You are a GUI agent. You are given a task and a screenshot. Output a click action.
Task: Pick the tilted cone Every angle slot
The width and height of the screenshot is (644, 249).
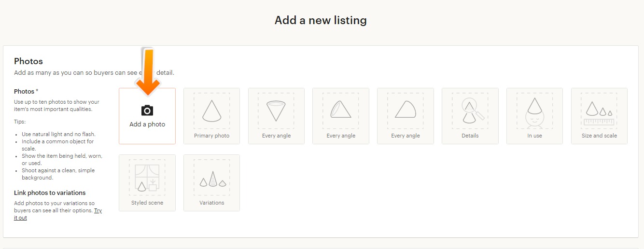[x=340, y=110]
